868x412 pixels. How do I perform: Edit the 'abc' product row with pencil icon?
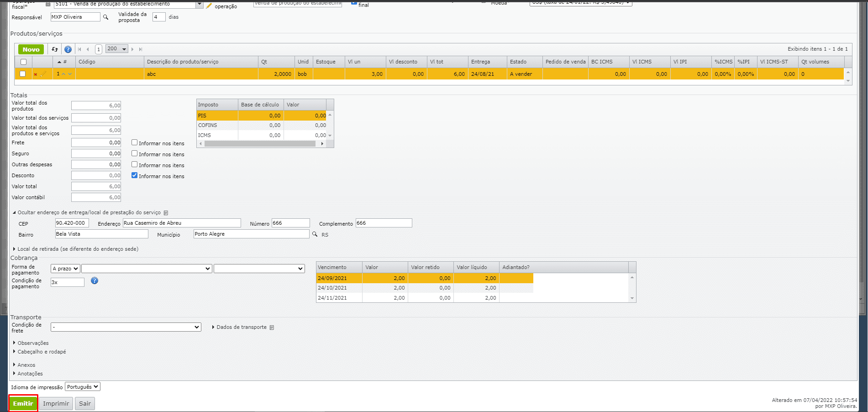[x=43, y=74]
